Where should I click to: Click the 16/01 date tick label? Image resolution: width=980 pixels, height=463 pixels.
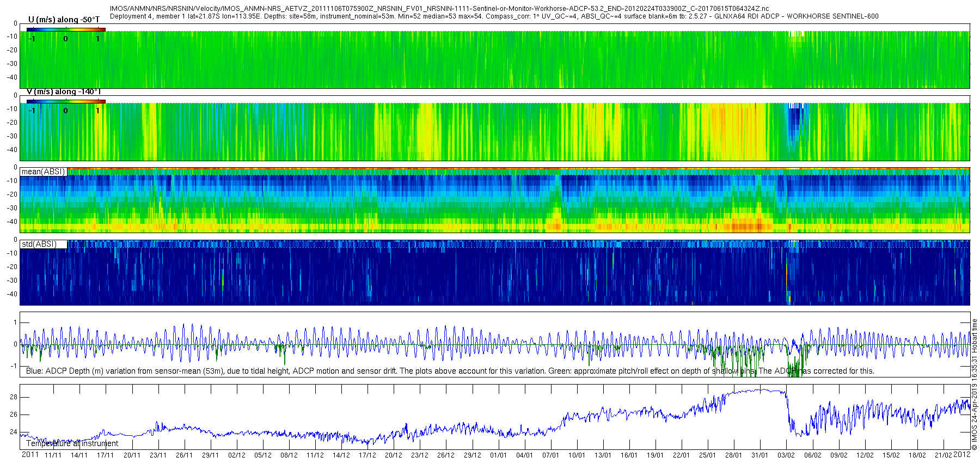point(629,455)
